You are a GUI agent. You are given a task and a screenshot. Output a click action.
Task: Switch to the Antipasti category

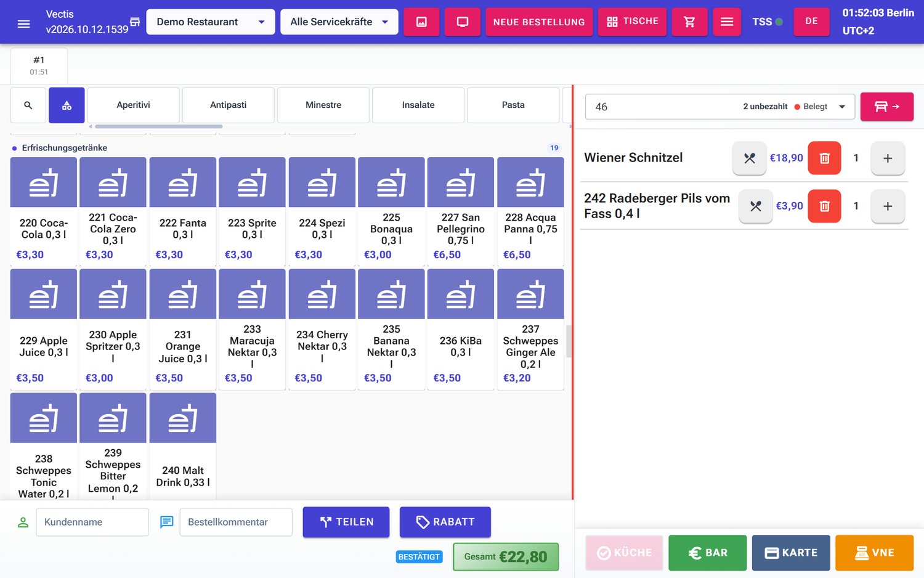click(x=229, y=105)
